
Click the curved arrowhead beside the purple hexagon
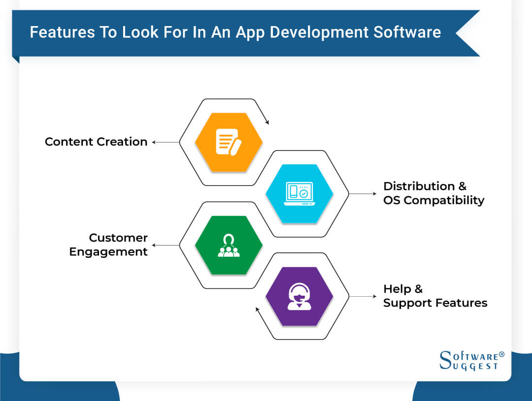[x=257, y=310]
